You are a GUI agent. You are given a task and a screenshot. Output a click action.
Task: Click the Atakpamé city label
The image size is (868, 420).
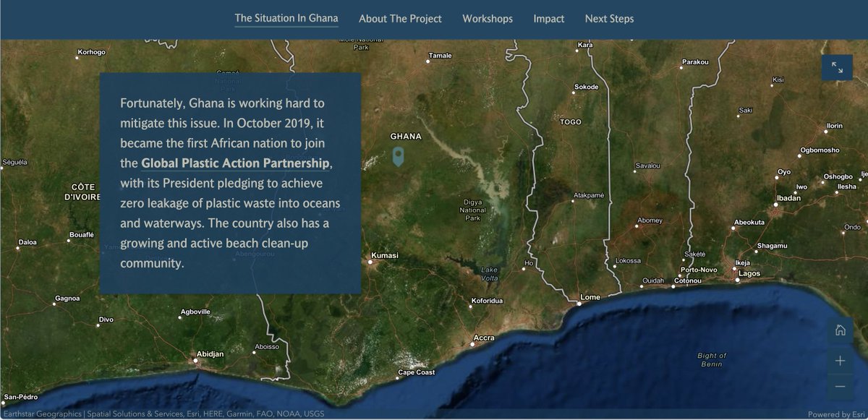point(588,195)
